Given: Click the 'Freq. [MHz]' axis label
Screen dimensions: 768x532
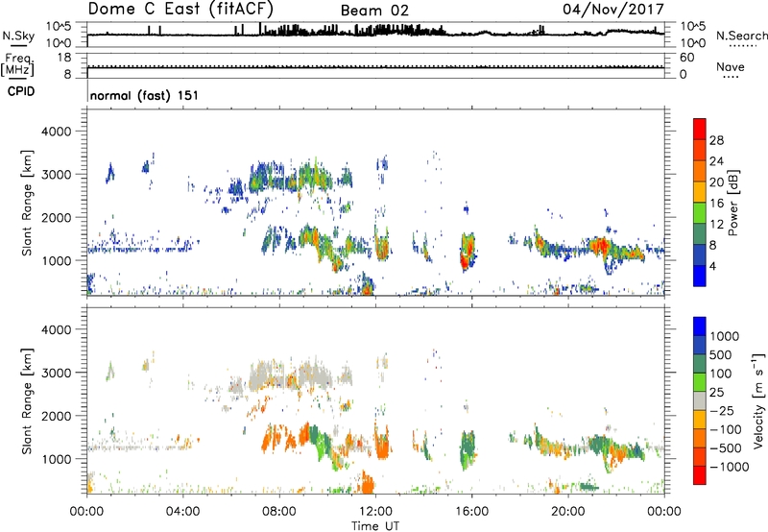Looking at the screenshot, I should 17,64.
